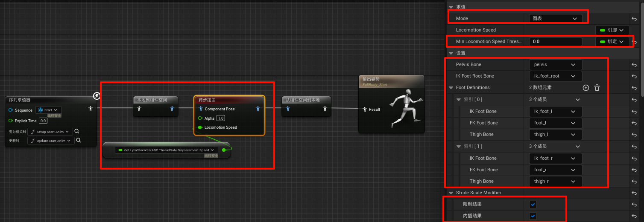Open the Mode dropdown showing 图表
The image size is (644, 222).
[556, 18]
